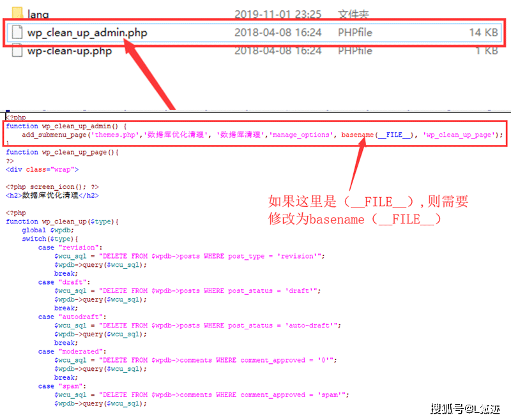Open the lang folder by its name
This screenshot has height=420, width=511.
click(x=38, y=13)
